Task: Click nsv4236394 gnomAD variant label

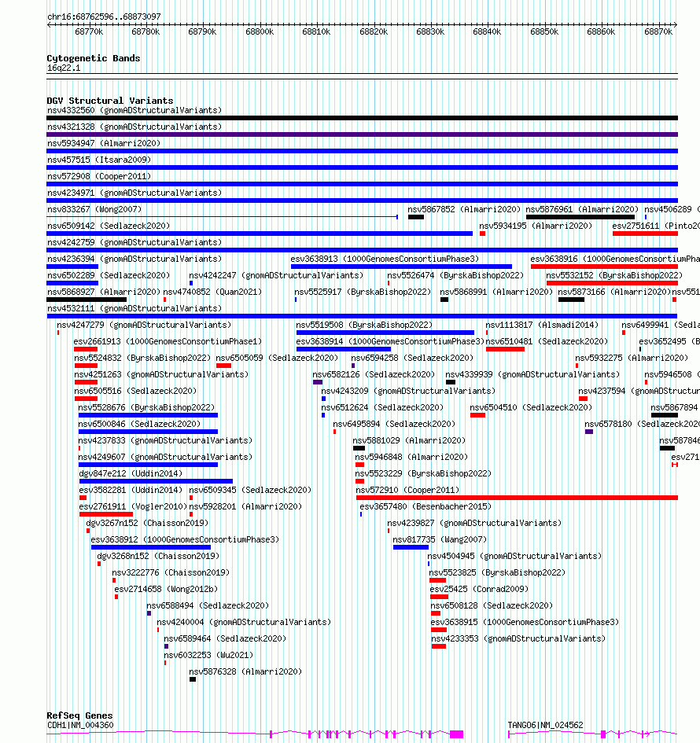Action: click(x=134, y=259)
